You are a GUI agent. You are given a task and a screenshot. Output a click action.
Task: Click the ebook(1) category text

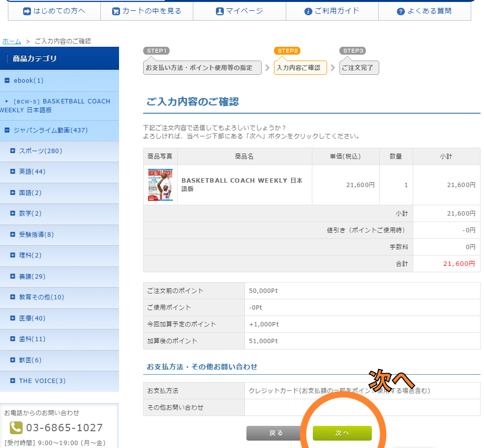pos(29,81)
